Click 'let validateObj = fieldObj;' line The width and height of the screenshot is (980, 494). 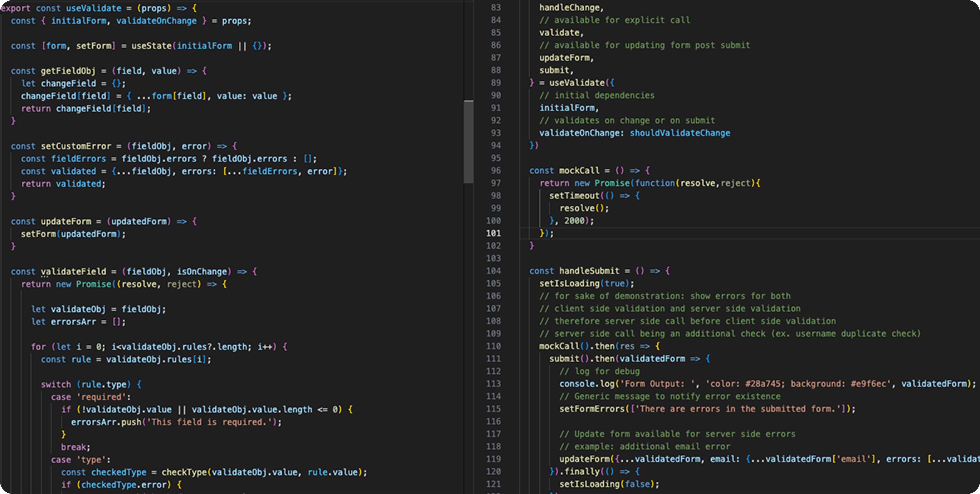[99, 309]
